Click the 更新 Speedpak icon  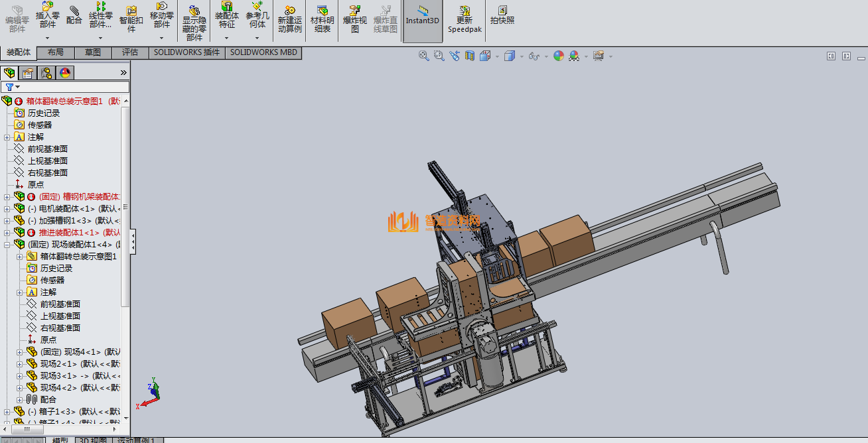[465, 19]
